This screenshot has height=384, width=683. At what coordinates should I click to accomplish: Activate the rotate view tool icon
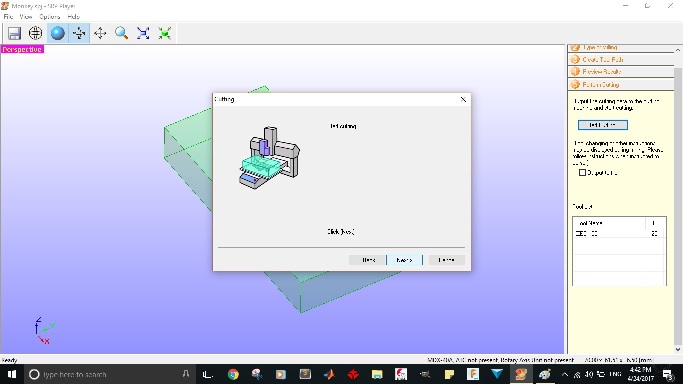(x=79, y=33)
